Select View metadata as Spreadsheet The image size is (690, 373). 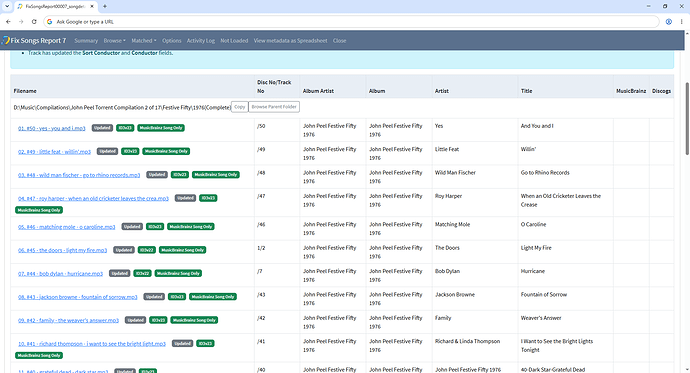(x=290, y=40)
